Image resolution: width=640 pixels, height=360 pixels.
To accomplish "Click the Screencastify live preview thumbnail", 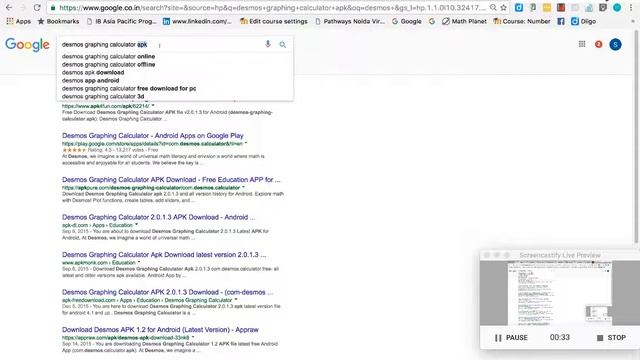I will (560, 293).
